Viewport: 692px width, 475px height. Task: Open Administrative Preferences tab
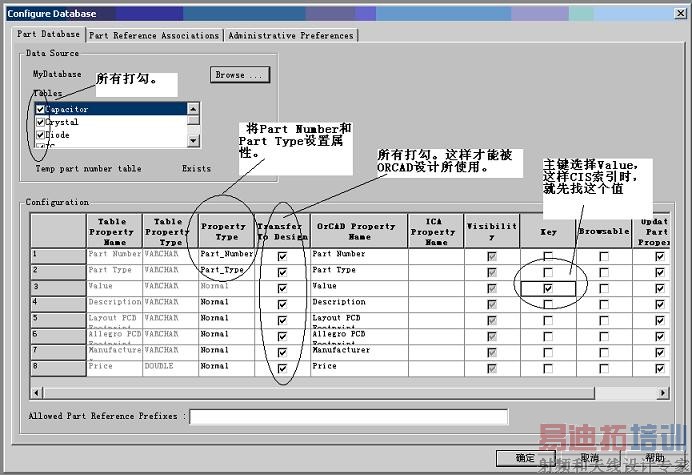point(291,35)
